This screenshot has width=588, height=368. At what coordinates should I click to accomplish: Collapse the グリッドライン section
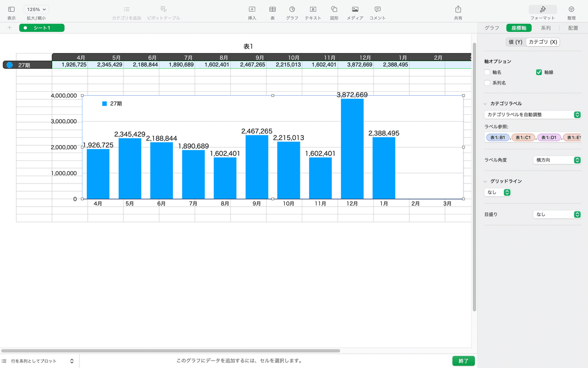(485, 181)
